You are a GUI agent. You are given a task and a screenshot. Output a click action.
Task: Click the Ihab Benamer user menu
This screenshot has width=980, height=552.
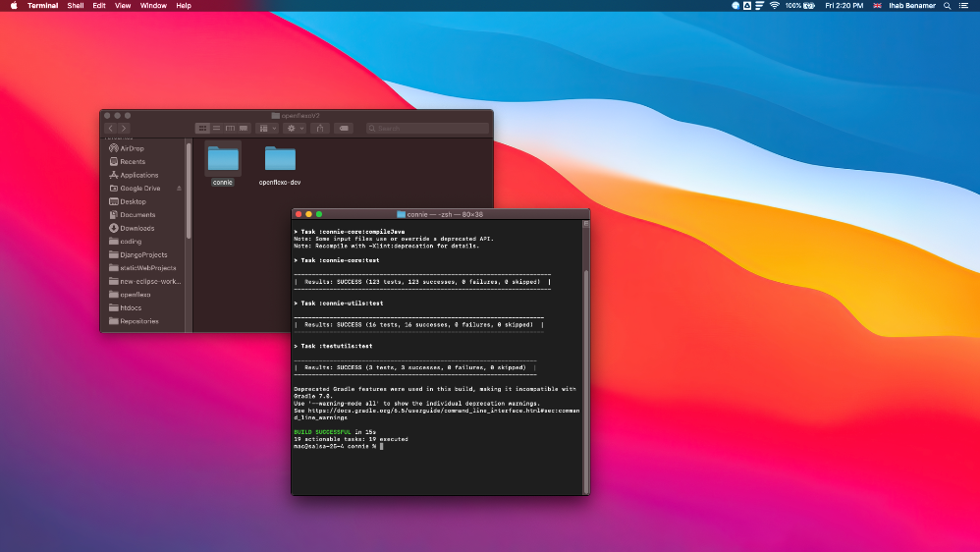(x=912, y=6)
